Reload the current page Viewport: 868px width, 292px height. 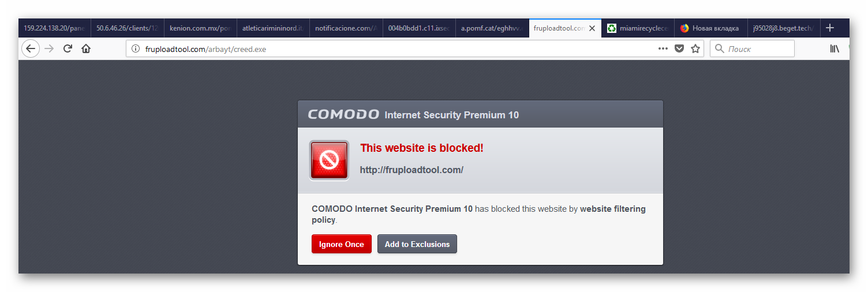[x=68, y=49]
